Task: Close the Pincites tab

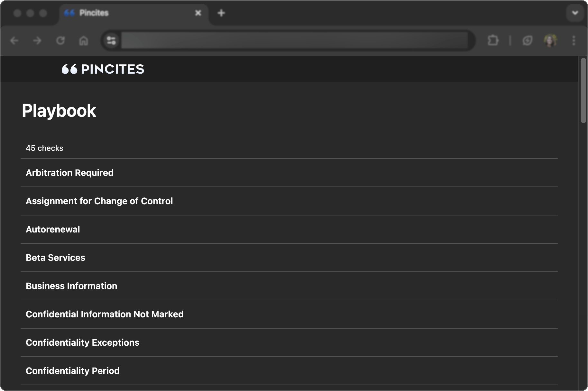Action: coord(198,13)
